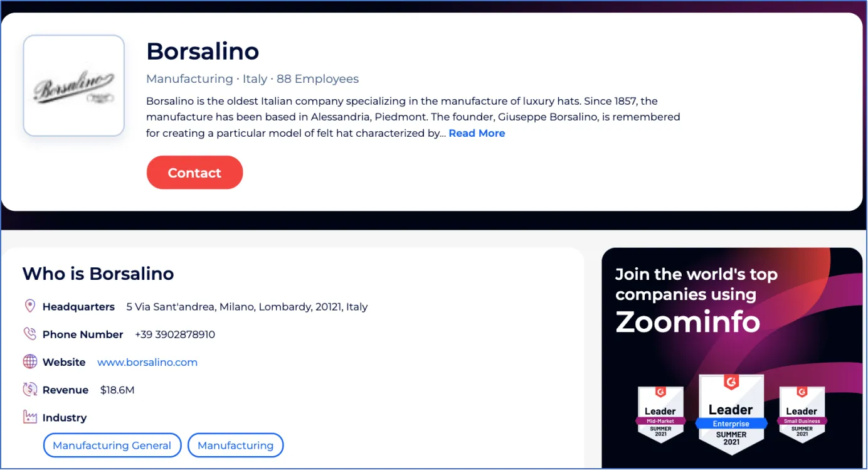This screenshot has height=470, width=868.
Task: Click the dollar revenue icon beside Revenue
Action: click(x=29, y=389)
